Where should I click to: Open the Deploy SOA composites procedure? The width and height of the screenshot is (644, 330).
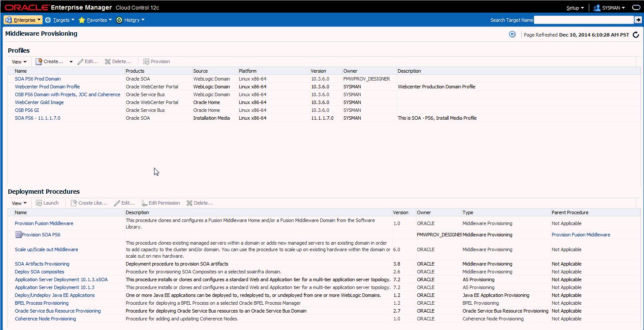pos(40,272)
